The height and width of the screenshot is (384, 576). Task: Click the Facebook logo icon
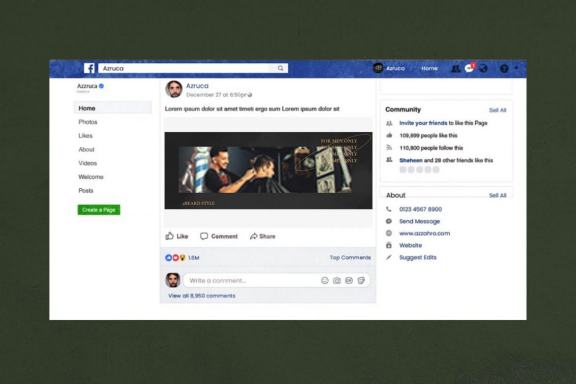click(89, 68)
